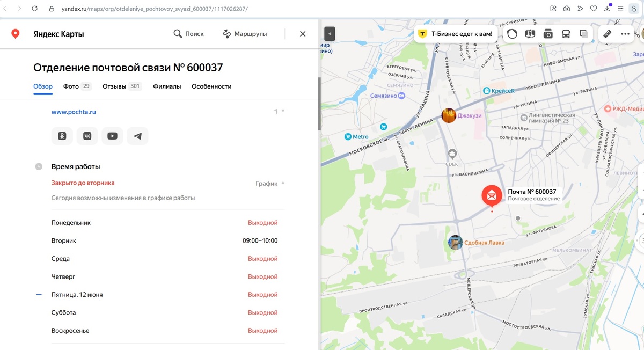The image size is (644, 350).
Task: Switch to the Особенности tab
Action: pyautogui.click(x=211, y=86)
